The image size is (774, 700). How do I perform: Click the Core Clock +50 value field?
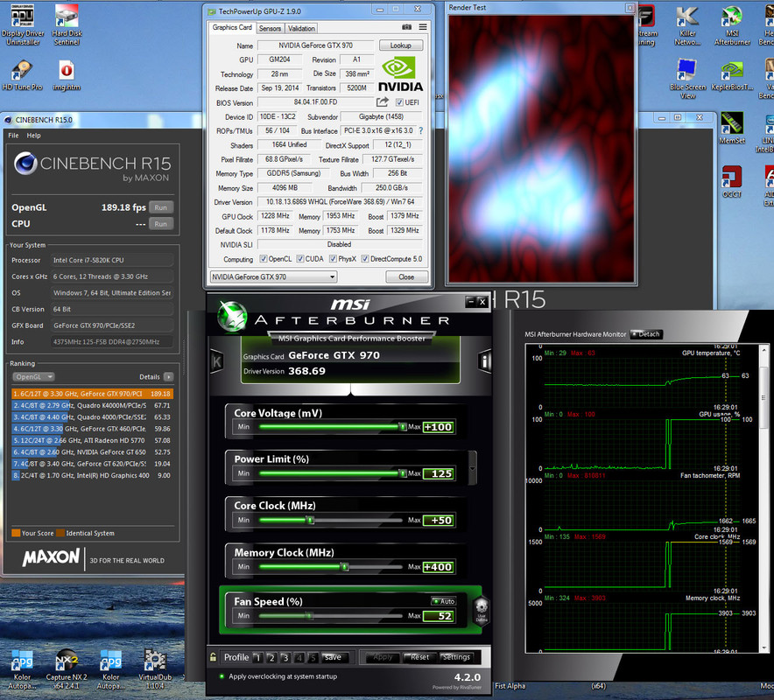pos(439,520)
